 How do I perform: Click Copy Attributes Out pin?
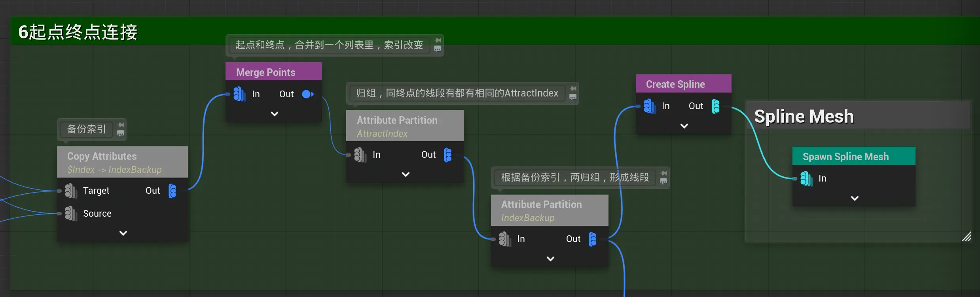172,191
